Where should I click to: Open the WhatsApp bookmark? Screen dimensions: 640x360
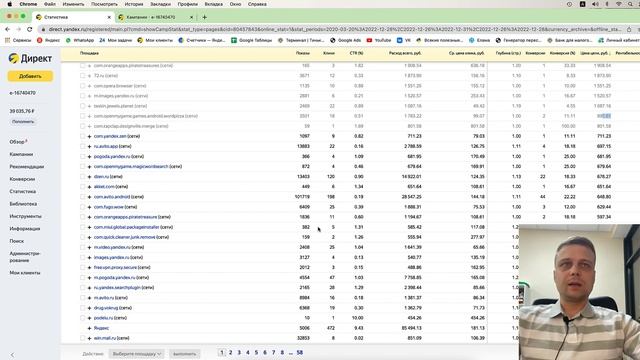[x=80, y=40]
